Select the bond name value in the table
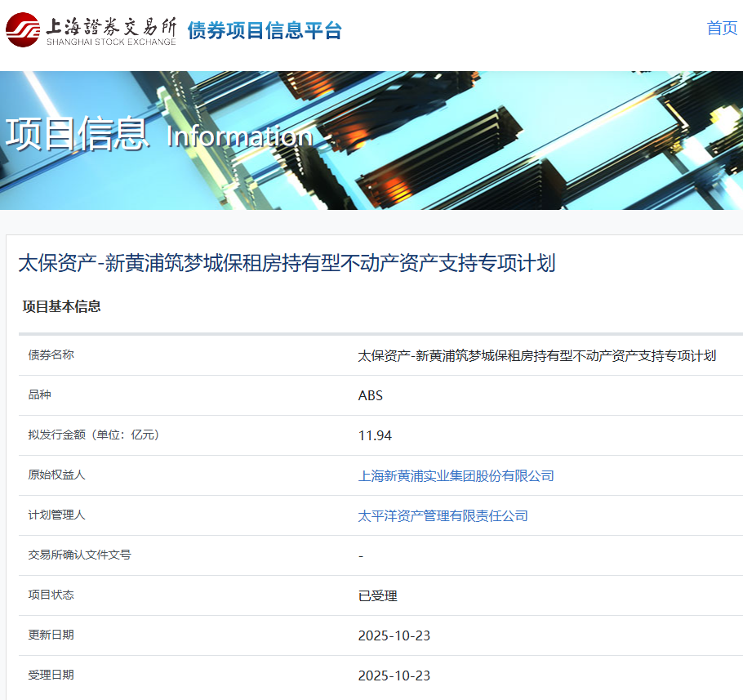 pos(536,355)
